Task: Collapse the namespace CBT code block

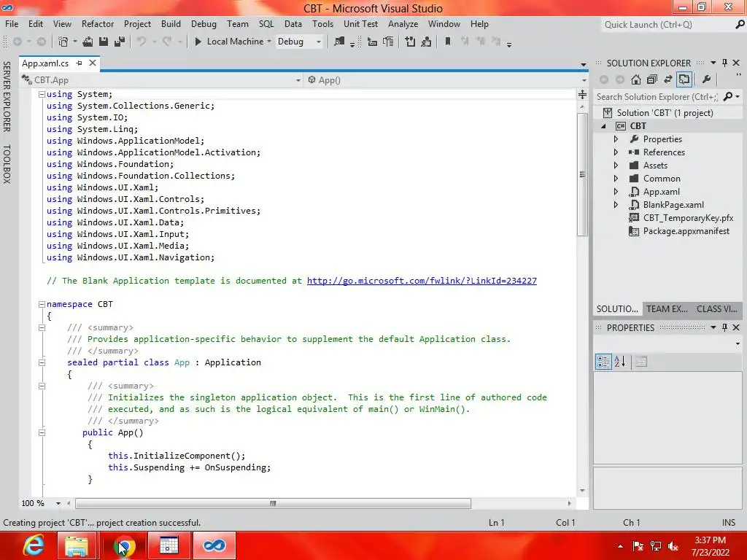Action: (x=42, y=304)
